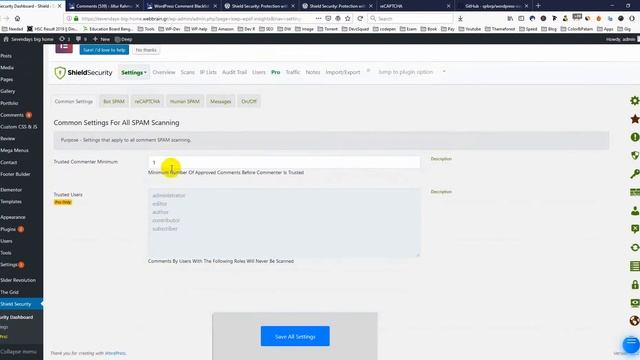Open Audit Trail in Shield navigation
The height and width of the screenshot is (360, 640).
234,72
